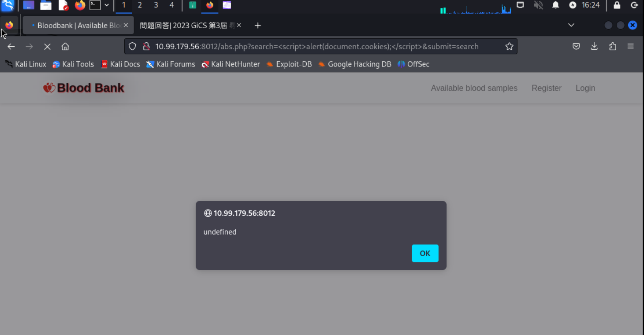Click OK in the alert dialog
Screen dimensions: 644x335
[x=425, y=253]
